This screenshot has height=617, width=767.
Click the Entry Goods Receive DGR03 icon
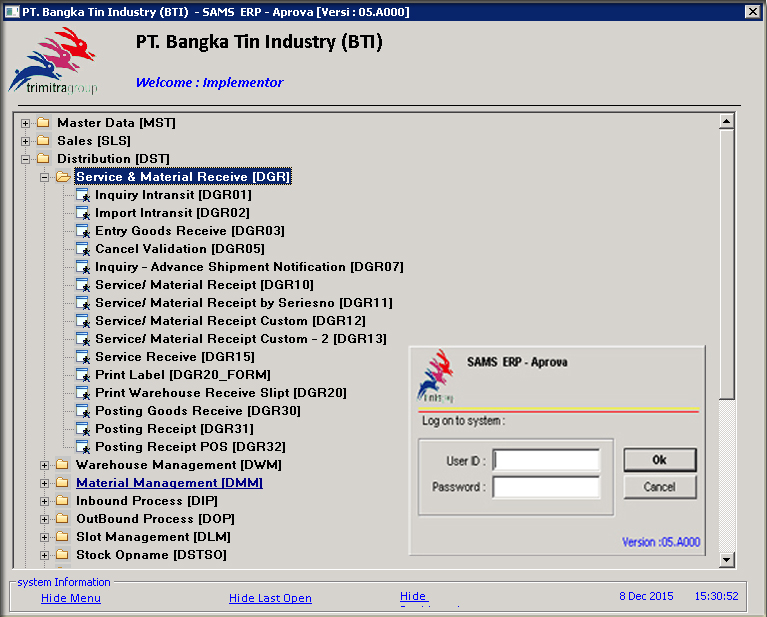[x=83, y=231]
